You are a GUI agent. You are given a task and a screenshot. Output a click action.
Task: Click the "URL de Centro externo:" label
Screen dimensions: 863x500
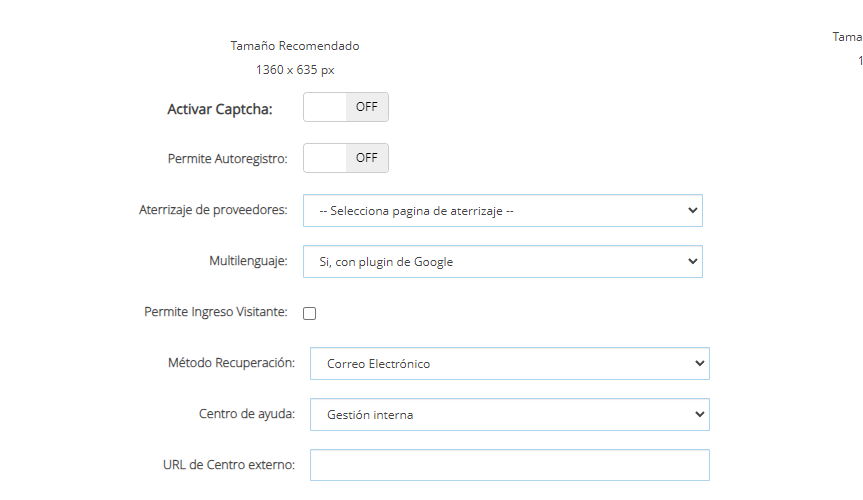point(228,465)
